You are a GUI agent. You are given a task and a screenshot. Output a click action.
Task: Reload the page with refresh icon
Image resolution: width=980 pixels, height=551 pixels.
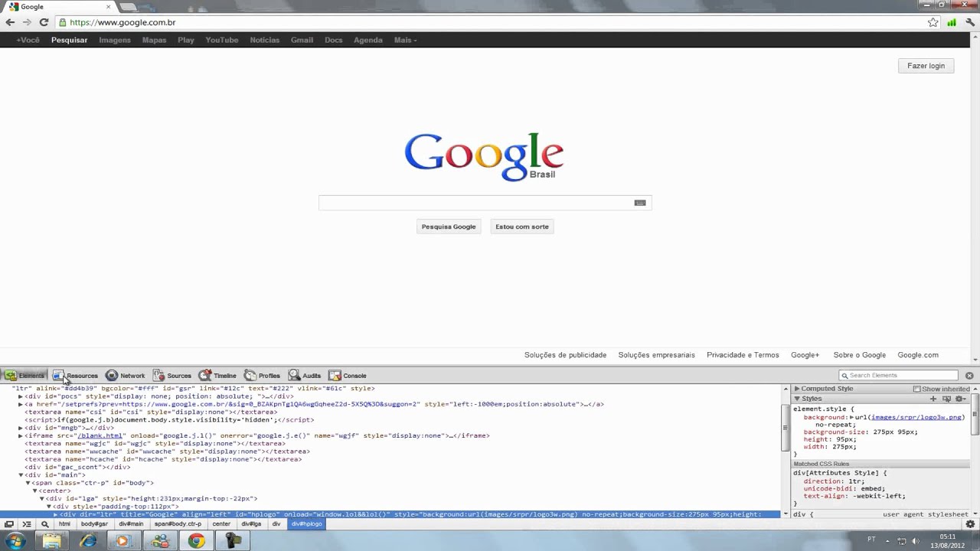[x=44, y=22]
